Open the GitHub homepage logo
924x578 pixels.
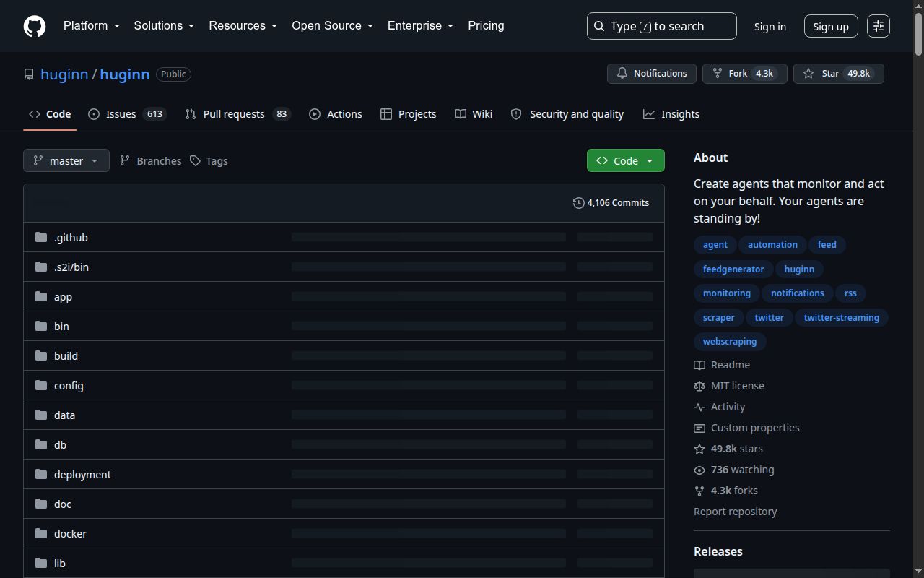tap(35, 26)
